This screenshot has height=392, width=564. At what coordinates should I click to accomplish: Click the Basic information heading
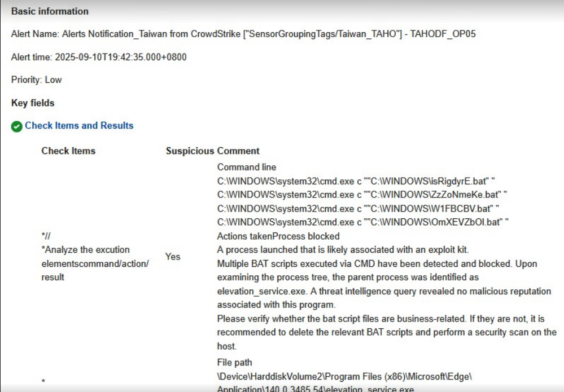coord(50,11)
